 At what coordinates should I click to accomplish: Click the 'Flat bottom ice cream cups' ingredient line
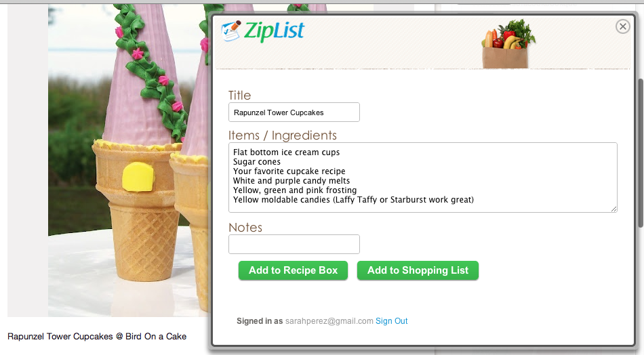286,152
